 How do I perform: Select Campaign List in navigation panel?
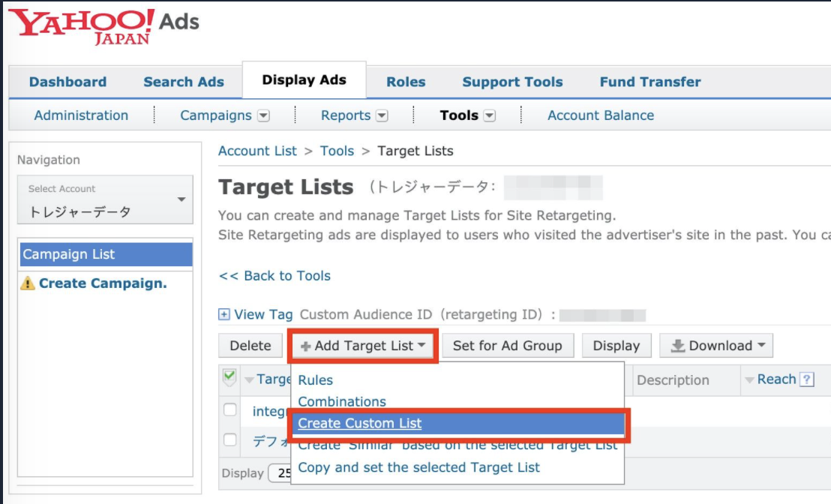click(105, 254)
